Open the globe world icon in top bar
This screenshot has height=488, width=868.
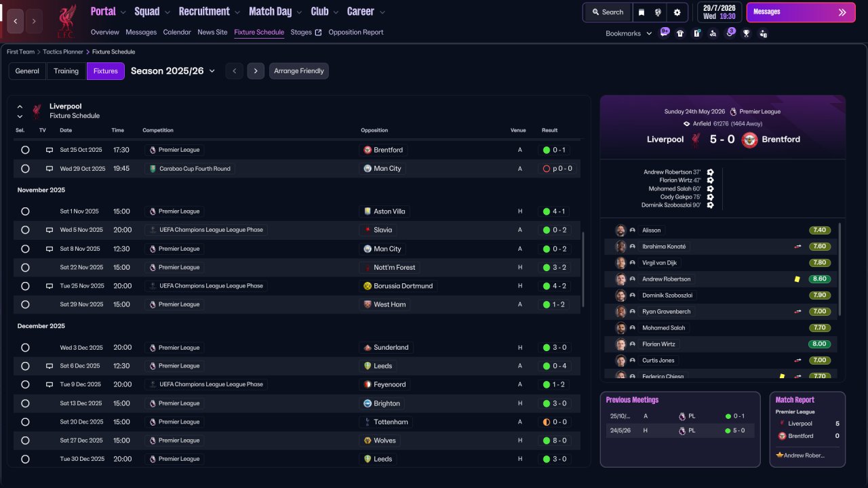click(x=658, y=12)
